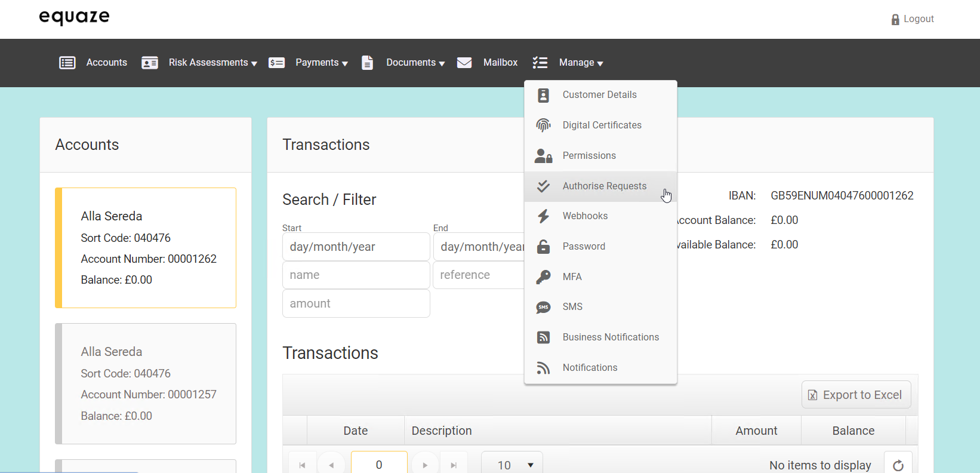Screen dimensions: 980x473
Task: Click the Accounts list icon in navbar
Action: pyautogui.click(x=67, y=63)
